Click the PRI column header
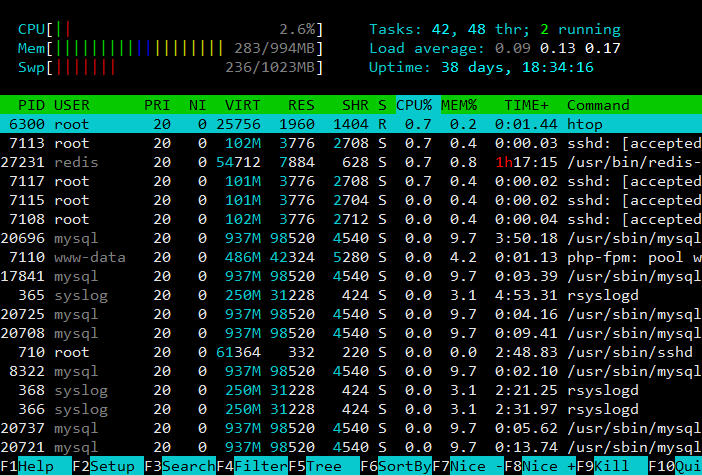Viewport: 702px width, 476px height. (x=157, y=105)
